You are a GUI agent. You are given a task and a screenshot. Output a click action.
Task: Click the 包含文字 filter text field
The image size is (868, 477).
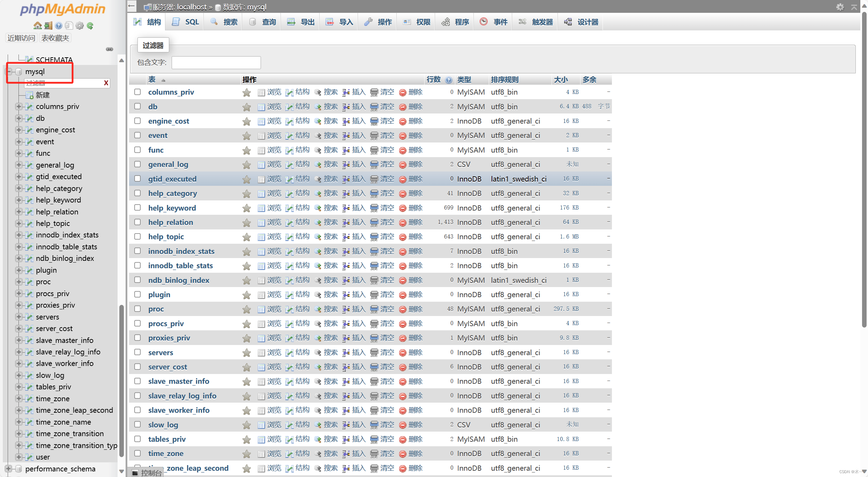(x=216, y=63)
